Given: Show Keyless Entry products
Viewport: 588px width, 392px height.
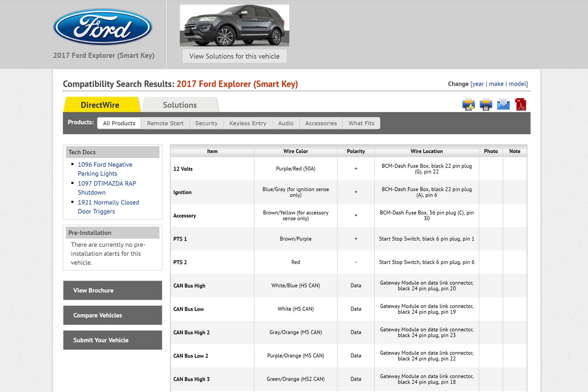Looking at the screenshot, I should [248, 123].
